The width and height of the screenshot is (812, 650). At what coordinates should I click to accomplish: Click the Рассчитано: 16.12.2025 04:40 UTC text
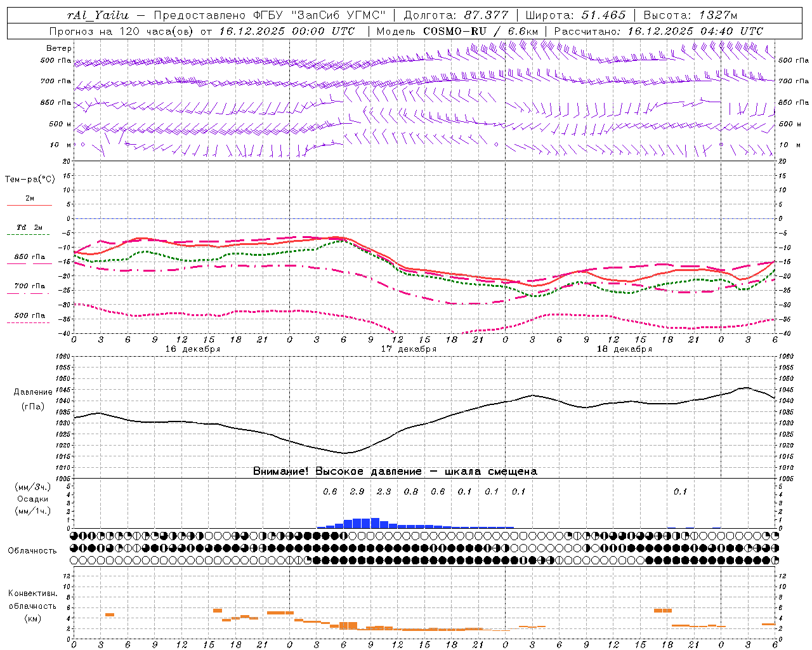(658, 31)
